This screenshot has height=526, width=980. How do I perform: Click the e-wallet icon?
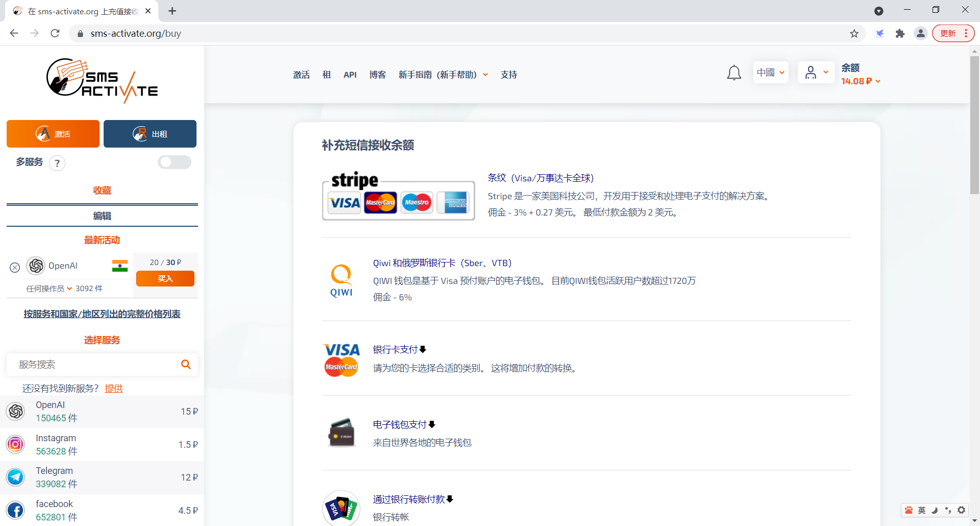click(341, 433)
